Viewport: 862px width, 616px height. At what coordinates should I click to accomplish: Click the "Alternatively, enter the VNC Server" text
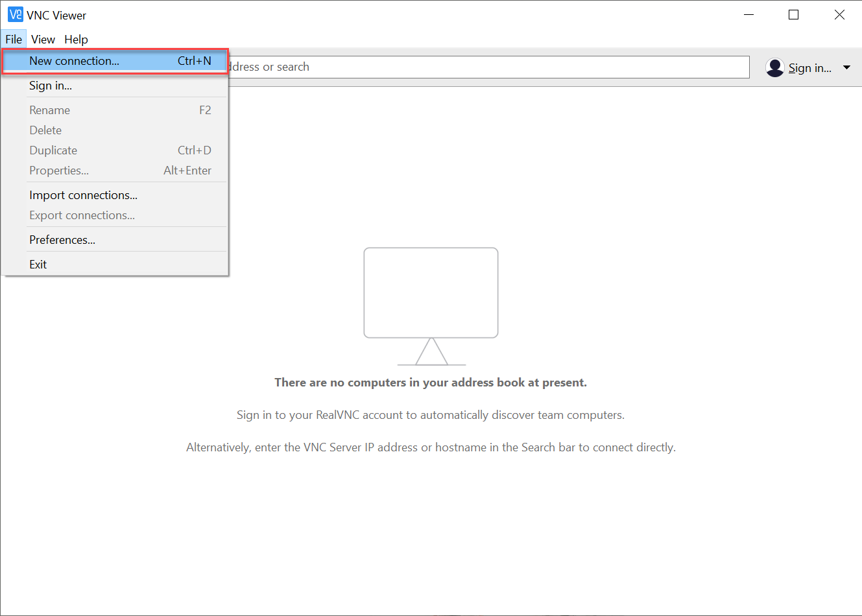[431, 447]
